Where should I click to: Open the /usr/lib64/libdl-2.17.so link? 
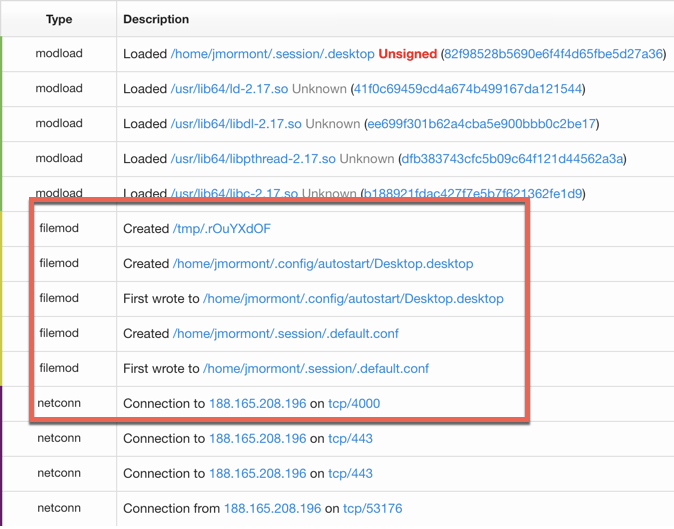[x=236, y=124]
